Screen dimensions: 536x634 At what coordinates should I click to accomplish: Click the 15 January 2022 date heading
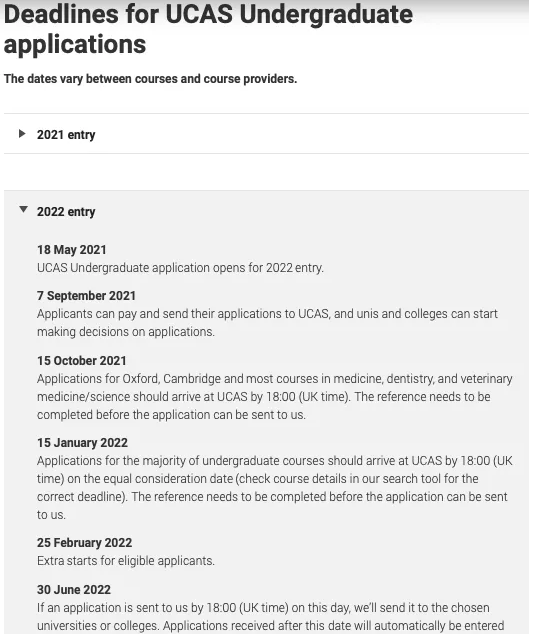82,443
